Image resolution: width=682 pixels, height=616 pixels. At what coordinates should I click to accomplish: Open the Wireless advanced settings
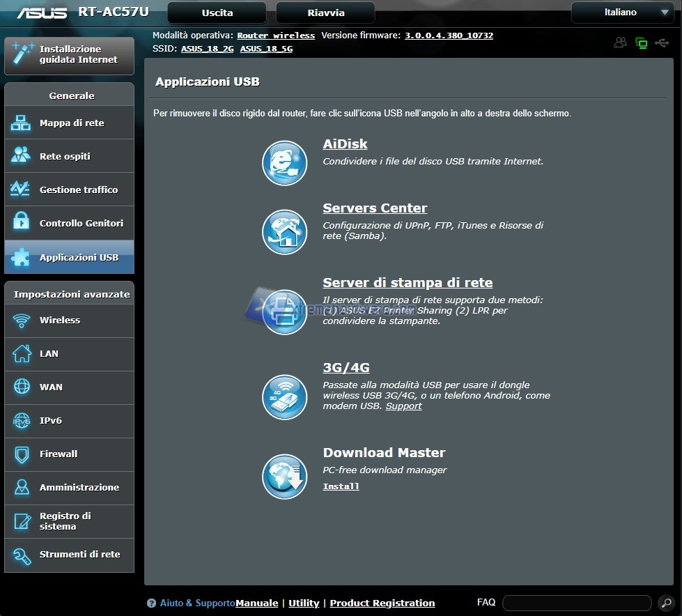(x=69, y=321)
